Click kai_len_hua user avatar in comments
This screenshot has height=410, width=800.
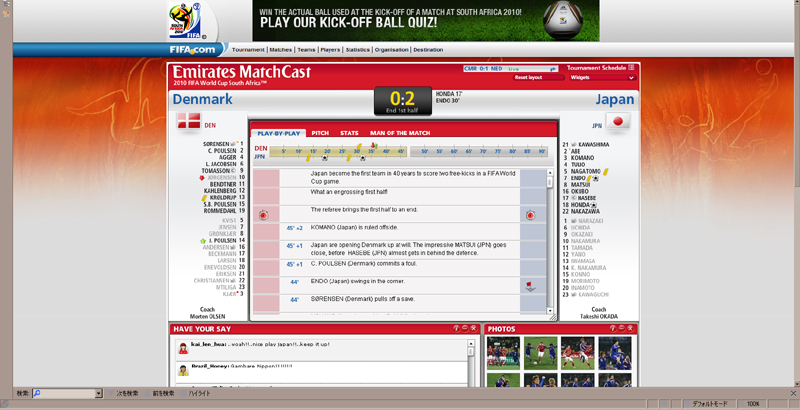click(183, 348)
